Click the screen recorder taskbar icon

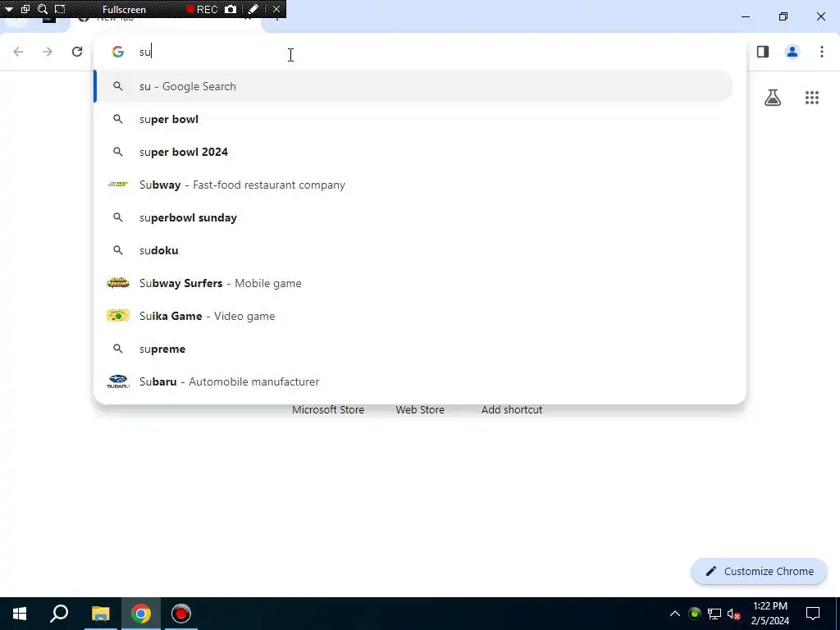click(x=181, y=614)
